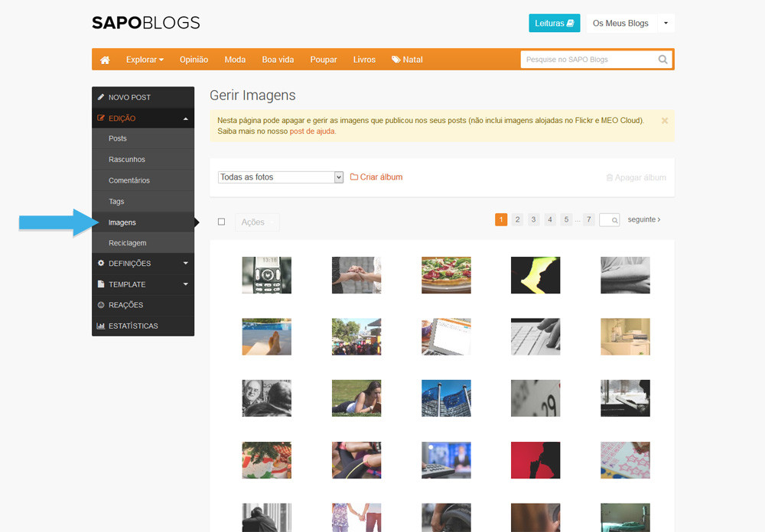
Task: Click the home icon in orange navbar
Action: [x=105, y=60]
